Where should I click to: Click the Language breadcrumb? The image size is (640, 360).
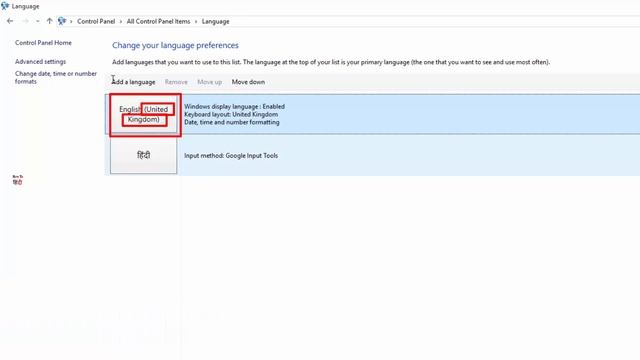pyautogui.click(x=216, y=21)
